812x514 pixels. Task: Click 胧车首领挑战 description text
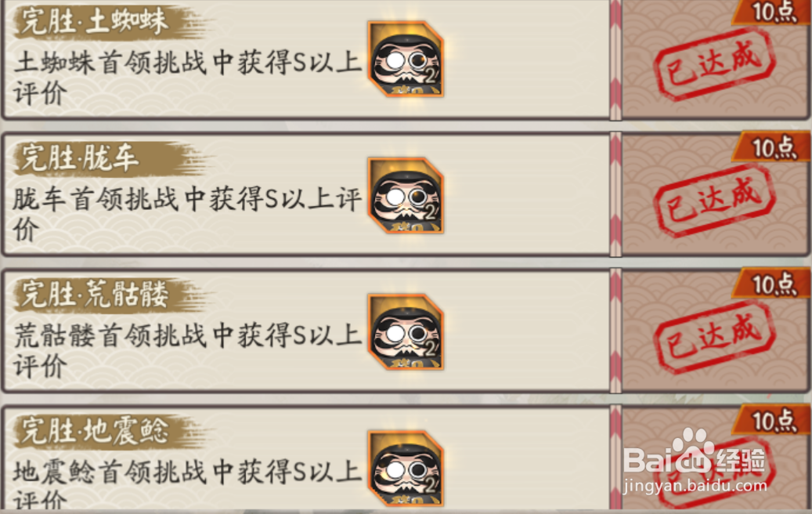(187, 215)
